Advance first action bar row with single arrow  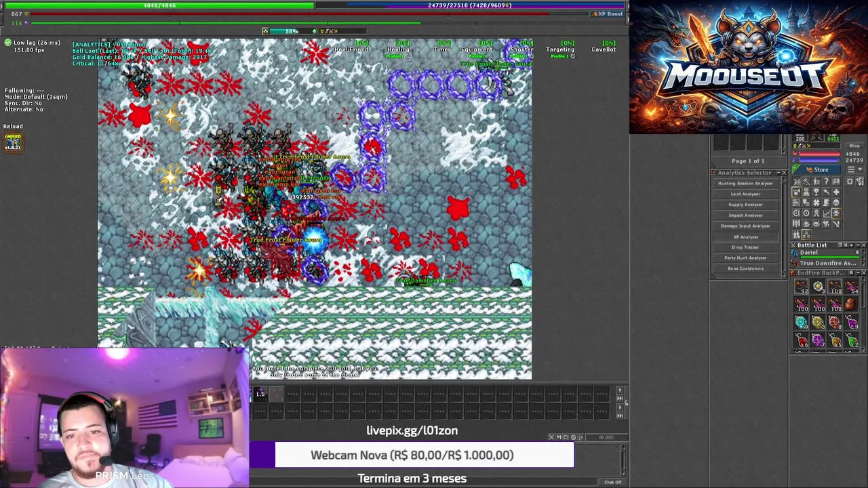click(x=620, y=390)
